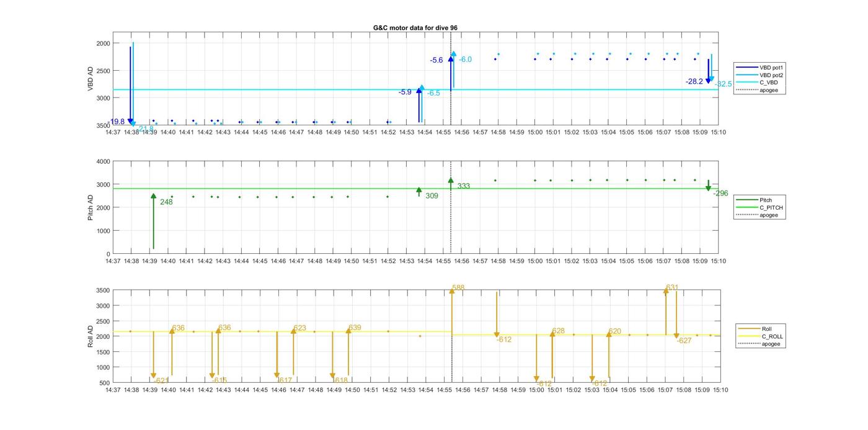Click the '0' tick on the Pitch AD axis
This screenshot has height=430, width=868.
click(x=108, y=254)
